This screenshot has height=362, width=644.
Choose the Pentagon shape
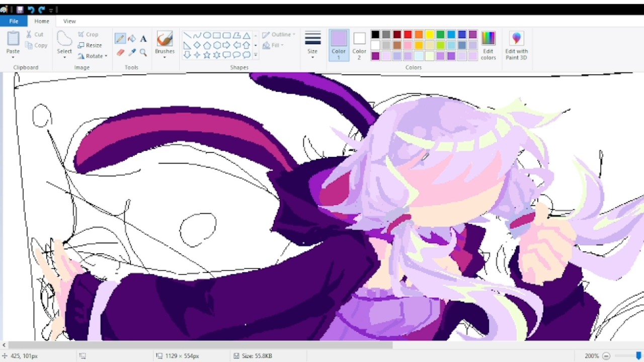click(207, 45)
